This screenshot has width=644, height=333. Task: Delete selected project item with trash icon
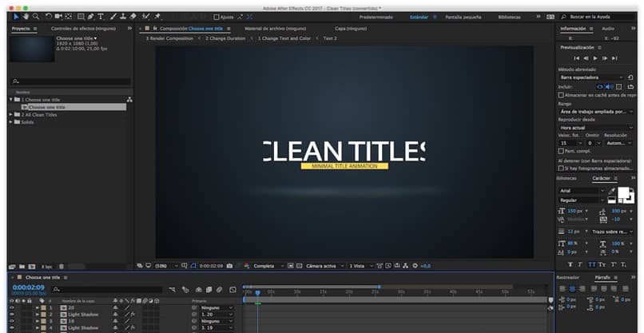click(62, 267)
